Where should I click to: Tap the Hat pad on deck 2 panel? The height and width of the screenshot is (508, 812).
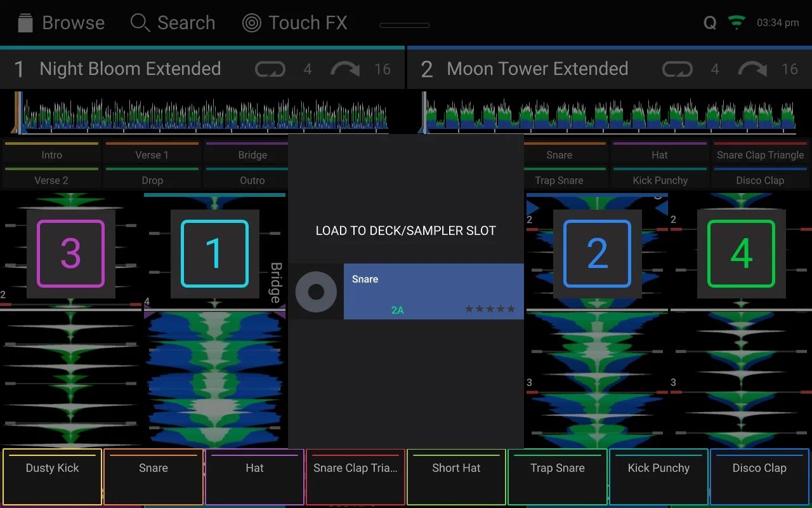point(660,154)
